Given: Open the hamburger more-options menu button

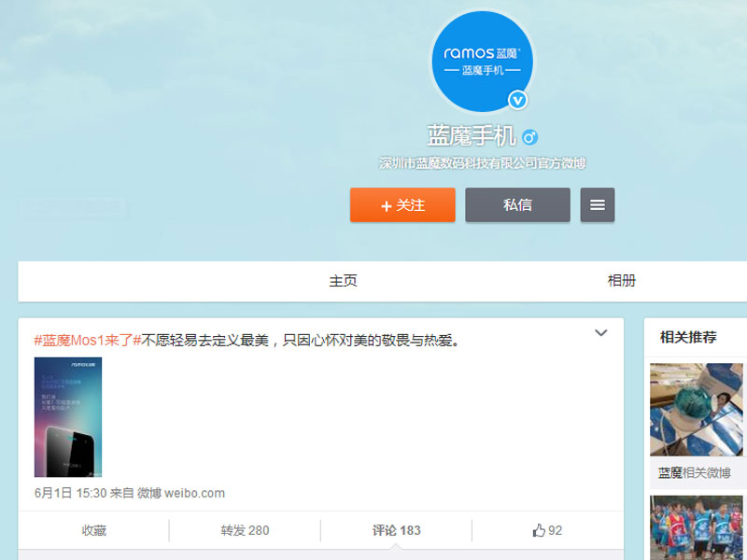Looking at the screenshot, I should click(x=598, y=204).
